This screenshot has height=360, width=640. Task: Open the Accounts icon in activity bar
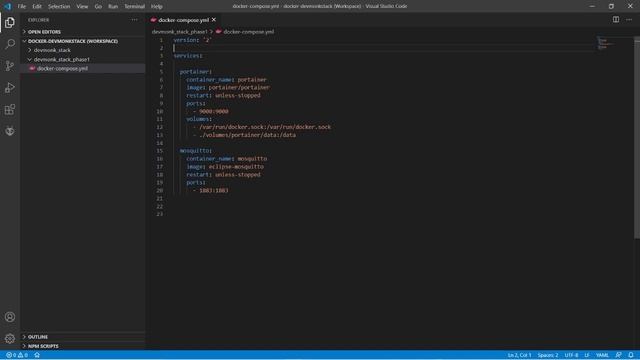coord(10,317)
